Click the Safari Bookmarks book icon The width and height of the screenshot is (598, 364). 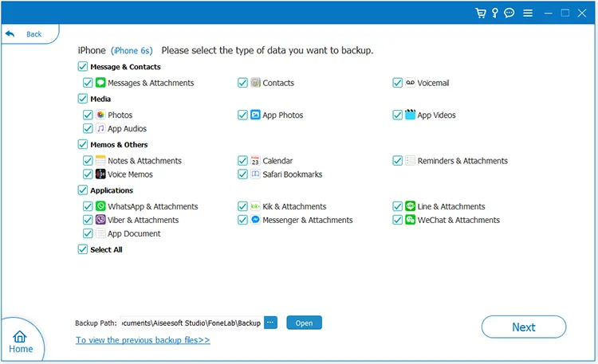click(255, 174)
